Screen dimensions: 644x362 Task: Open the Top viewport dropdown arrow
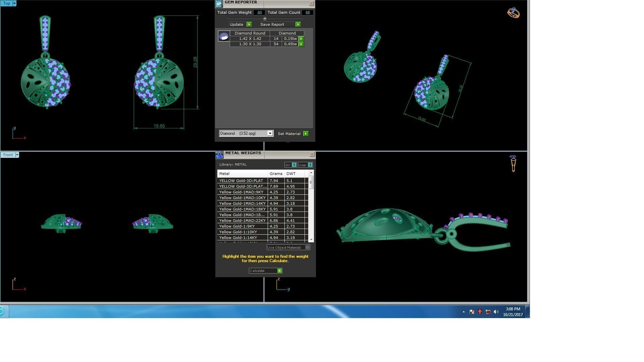click(x=14, y=3)
